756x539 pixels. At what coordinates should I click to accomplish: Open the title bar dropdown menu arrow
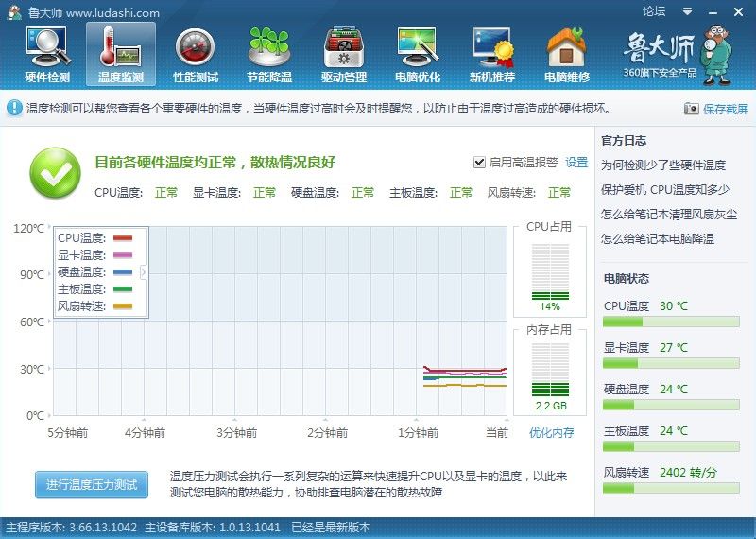coord(688,11)
